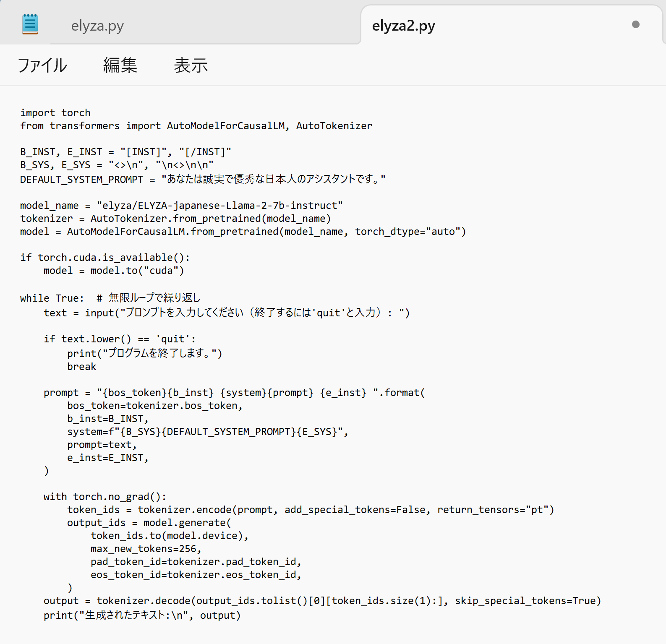Image resolution: width=666 pixels, height=644 pixels.
Task: Click the unsaved dot on elyza2.py tab
Action: (635, 24)
